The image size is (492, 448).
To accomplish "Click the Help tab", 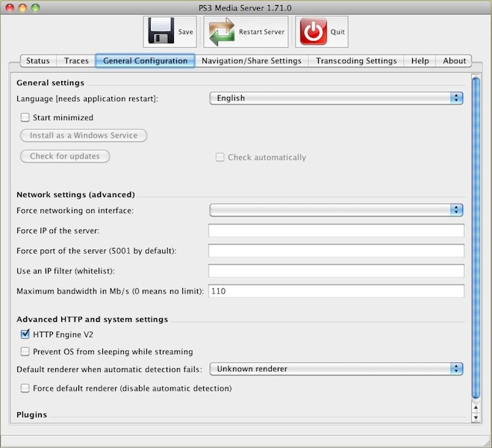I will tap(420, 60).
